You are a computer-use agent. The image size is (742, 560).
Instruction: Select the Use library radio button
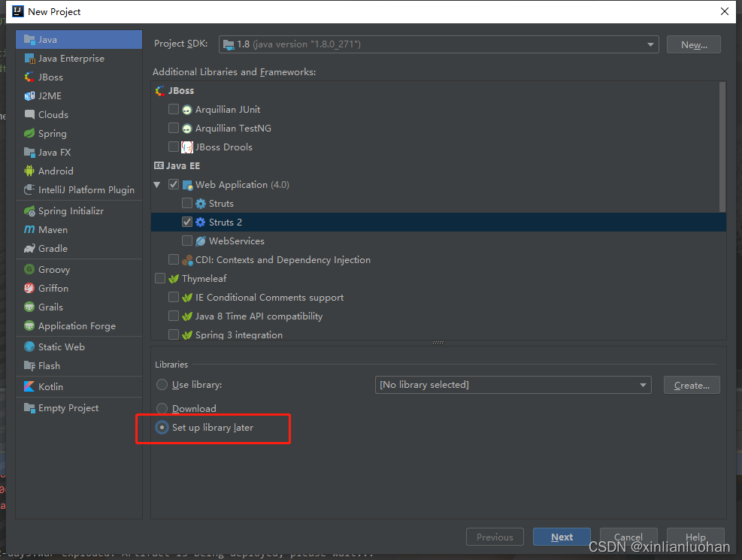162,385
